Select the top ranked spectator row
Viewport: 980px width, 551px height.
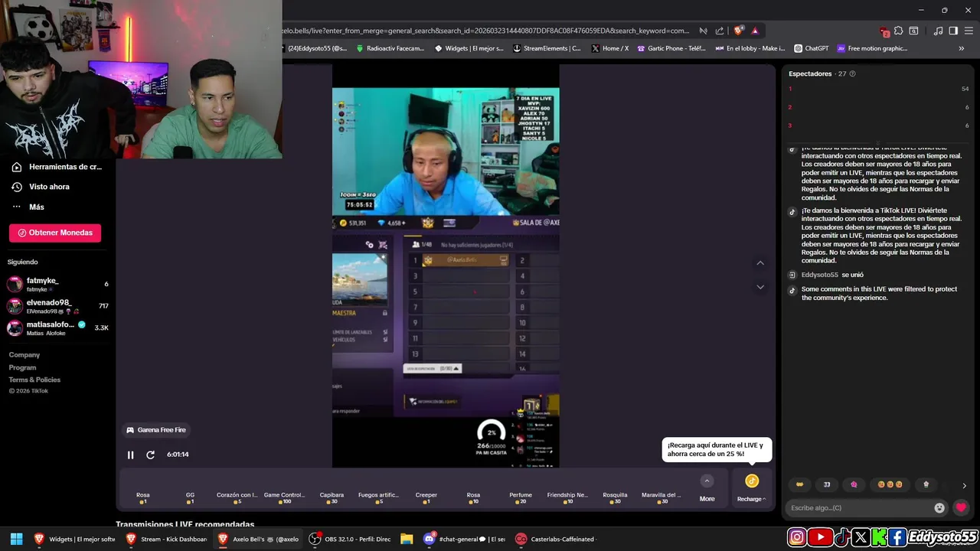(x=878, y=89)
